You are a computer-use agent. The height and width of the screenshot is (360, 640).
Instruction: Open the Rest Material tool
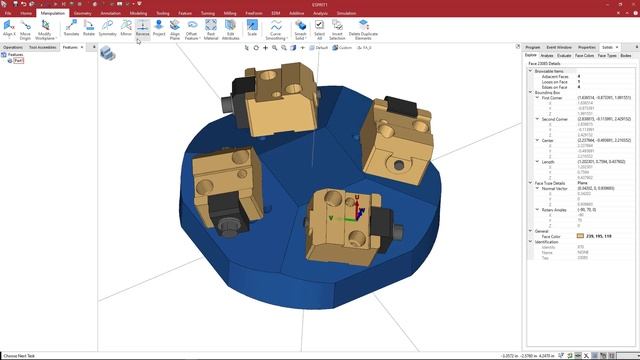(x=211, y=29)
